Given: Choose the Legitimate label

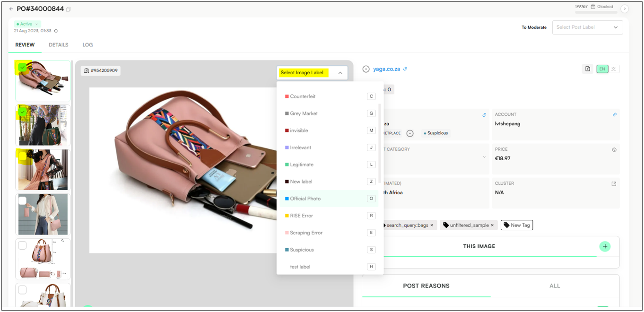Looking at the screenshot, I should tap(330, 165).
